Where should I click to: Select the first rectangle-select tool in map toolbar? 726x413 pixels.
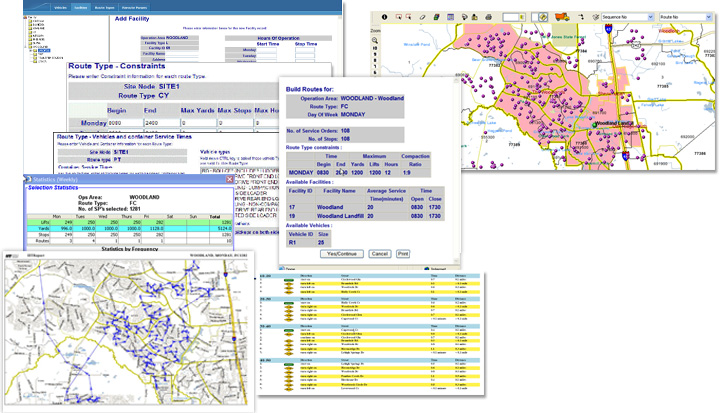point(399,17)
